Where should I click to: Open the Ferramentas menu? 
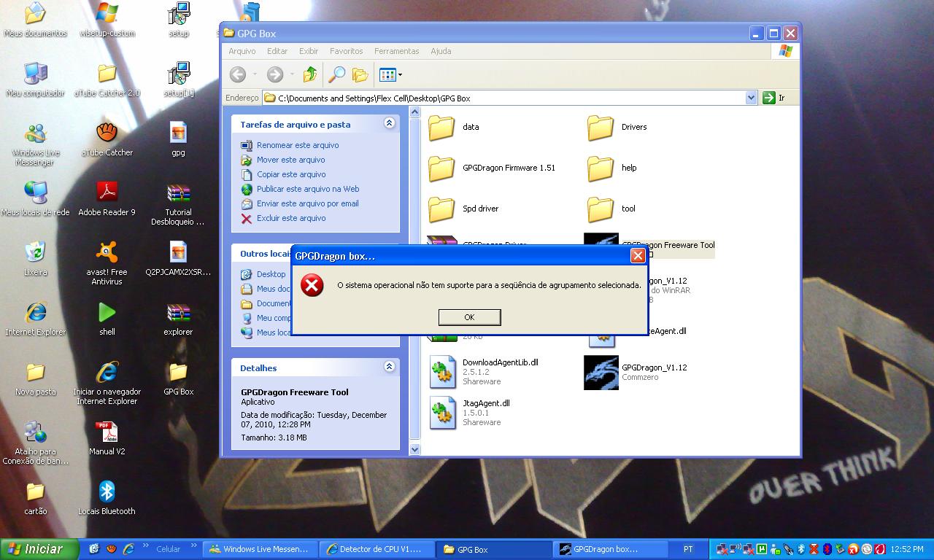[396, 51]
